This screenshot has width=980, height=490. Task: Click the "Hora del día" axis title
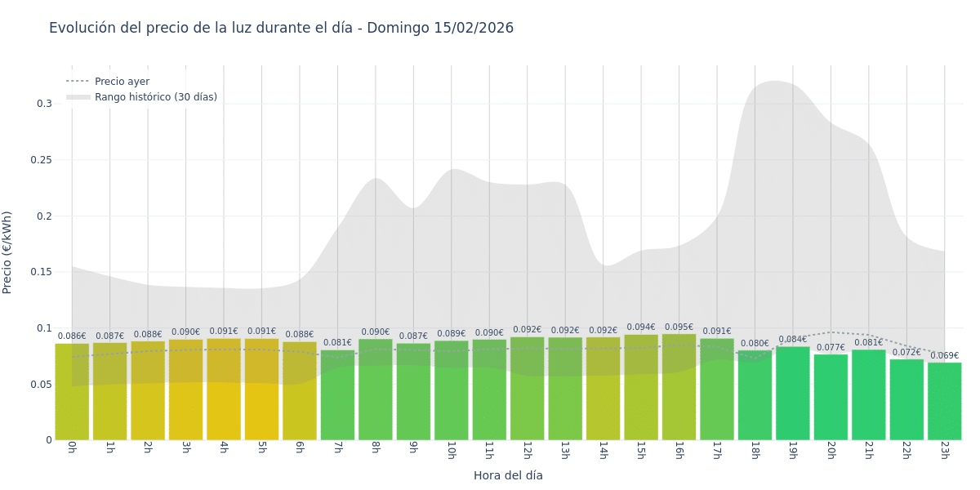[x=508, y=475]
